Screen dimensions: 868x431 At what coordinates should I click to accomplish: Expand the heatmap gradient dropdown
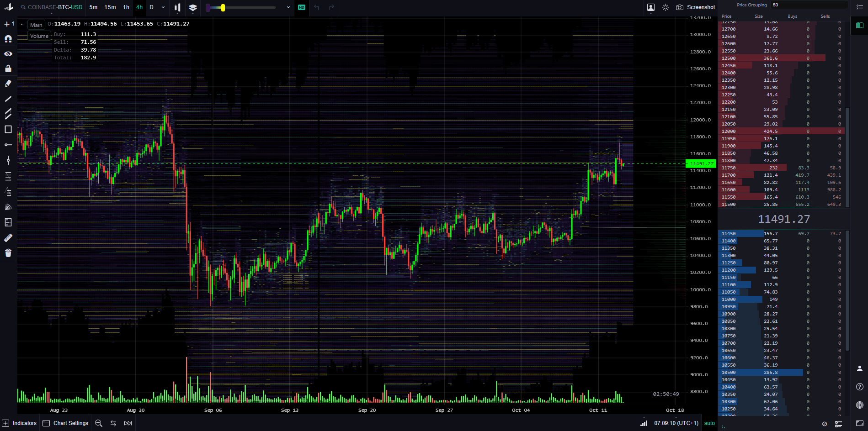[288, 8]
